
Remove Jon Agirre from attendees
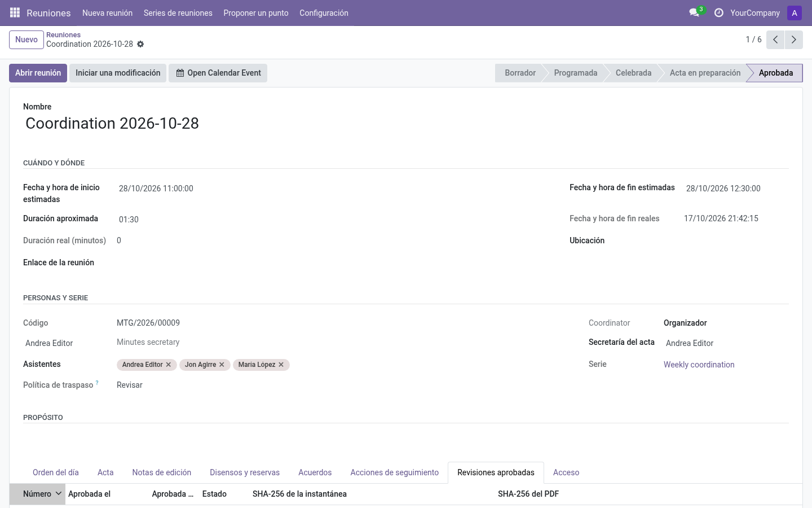click(x=222, y=365)
